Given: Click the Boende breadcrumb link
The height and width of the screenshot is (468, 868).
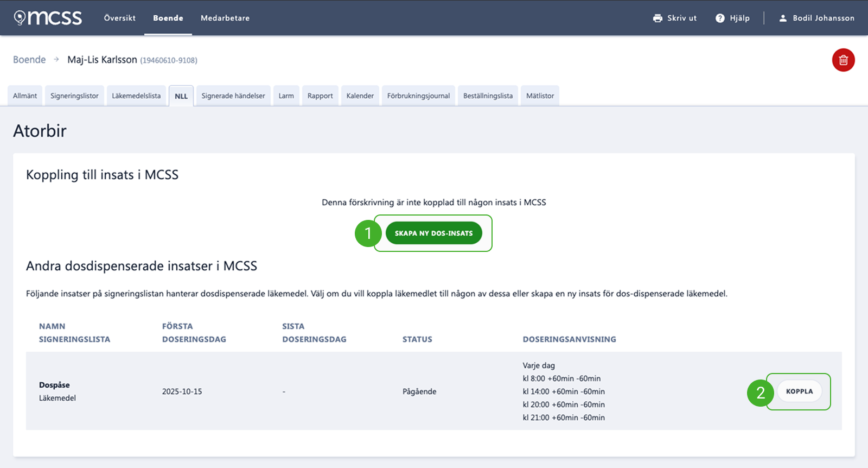Looking at the screenshot, I should click(x=29, y=60).
